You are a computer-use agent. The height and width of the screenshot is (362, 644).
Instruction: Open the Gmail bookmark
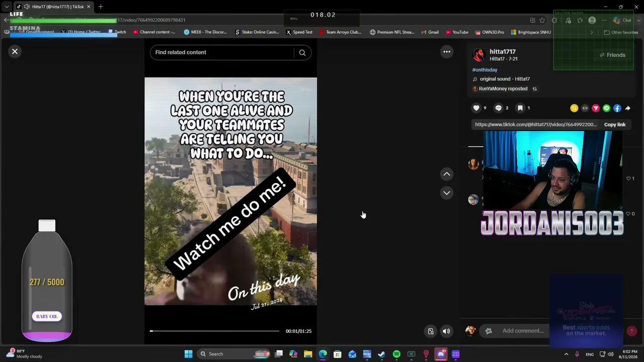coord(430,32)
